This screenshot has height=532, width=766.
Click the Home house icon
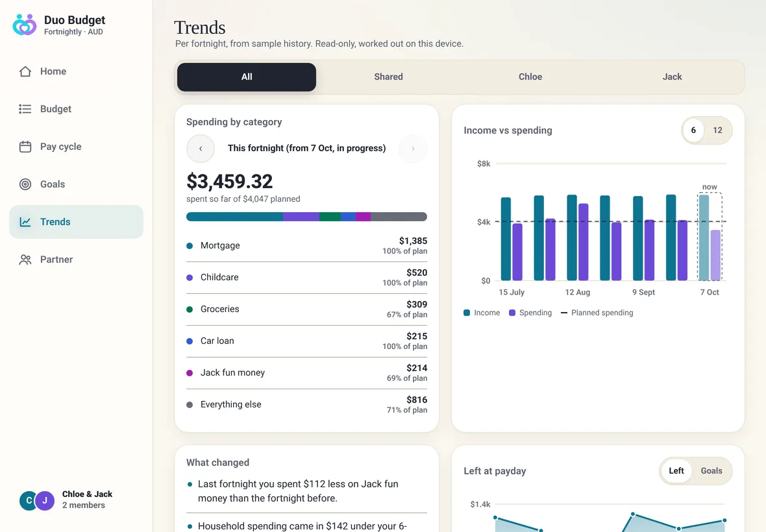click(25, 71)
